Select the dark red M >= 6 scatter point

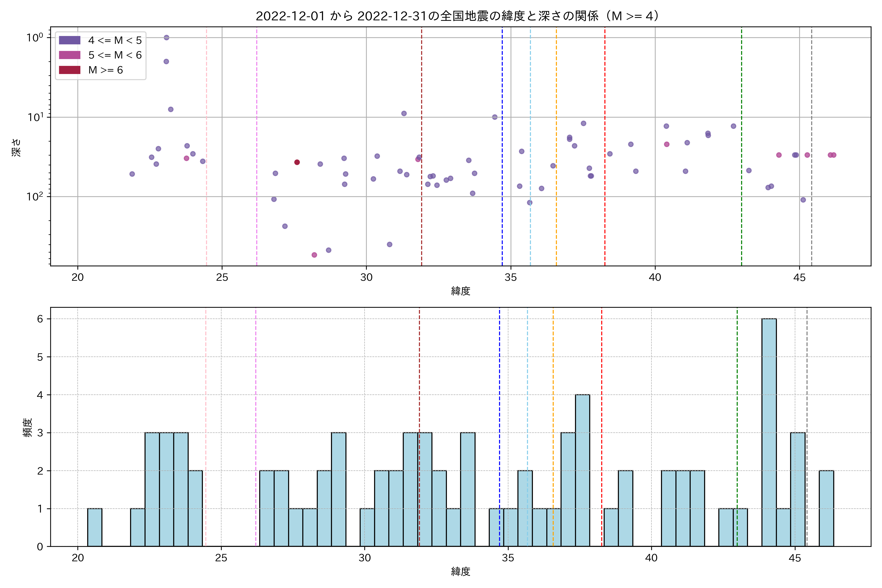tap(297, 162)
